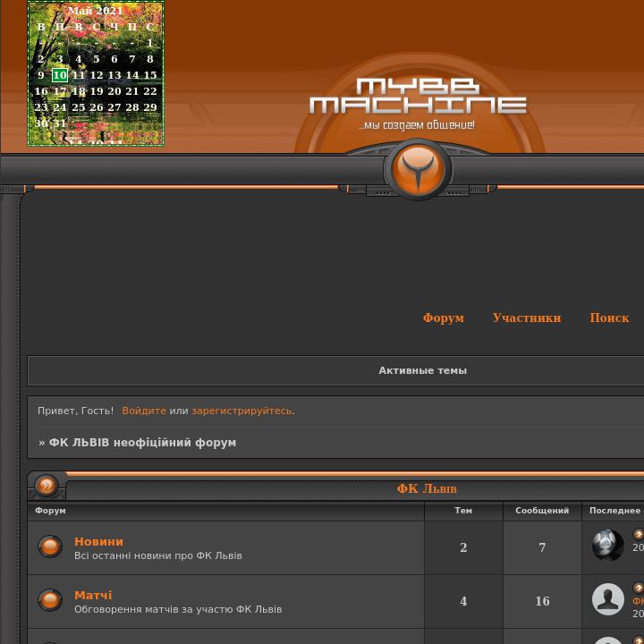644x644 pixels.
Task: Open ФК ЛЬВІВ неофіційний форум breadcrumb
Action: [142, 443]
